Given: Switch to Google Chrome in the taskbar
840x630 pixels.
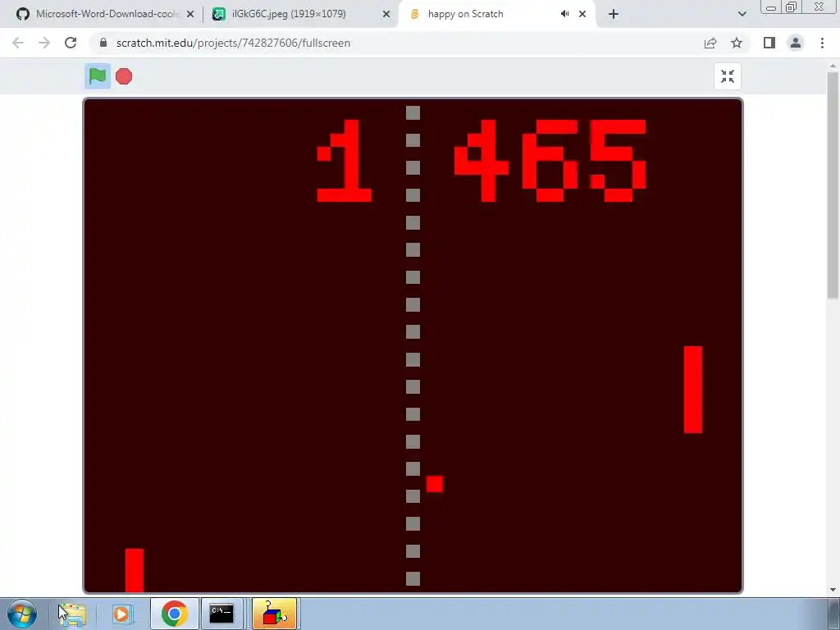Looking at the screenshot, I should [x=174, y=614].
